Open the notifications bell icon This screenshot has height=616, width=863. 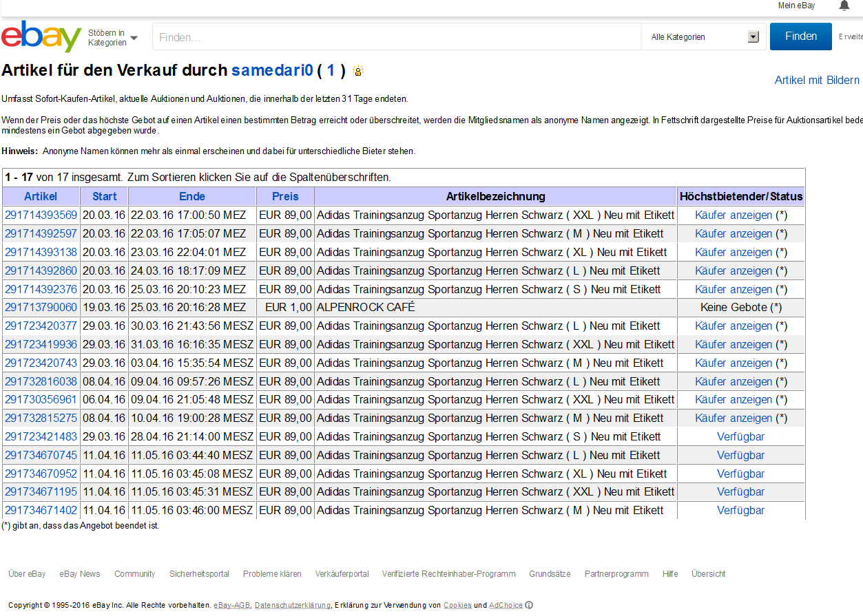click(844, 6)
